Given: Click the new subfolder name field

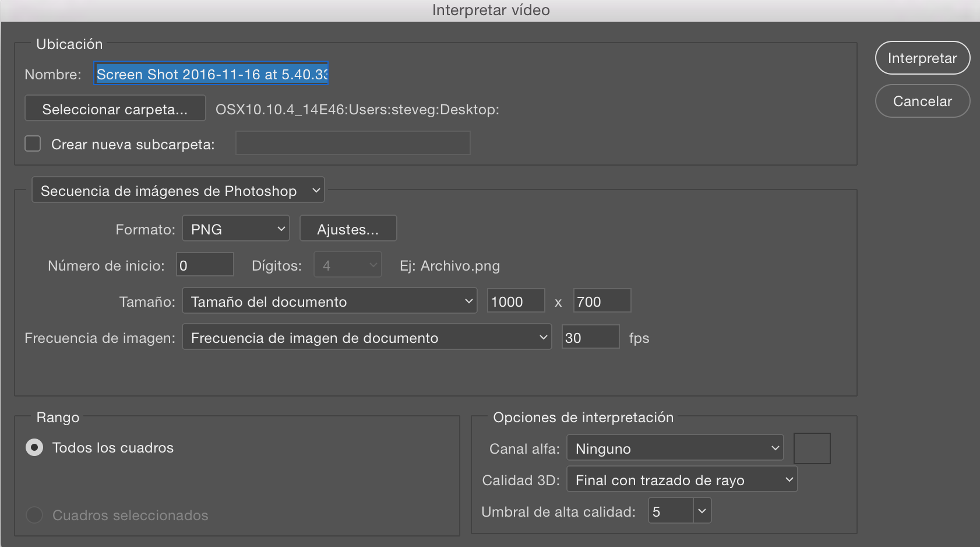Looking at the screenshot, I should point(352,143).
